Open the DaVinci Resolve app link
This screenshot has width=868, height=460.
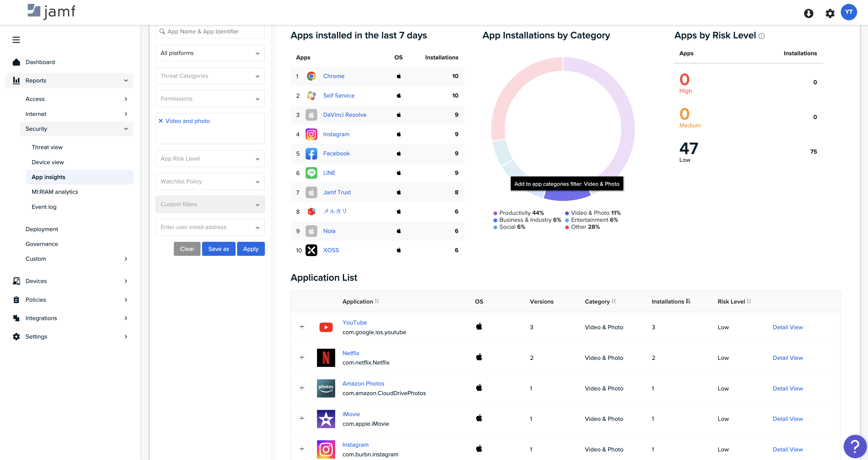coord(345,115)
